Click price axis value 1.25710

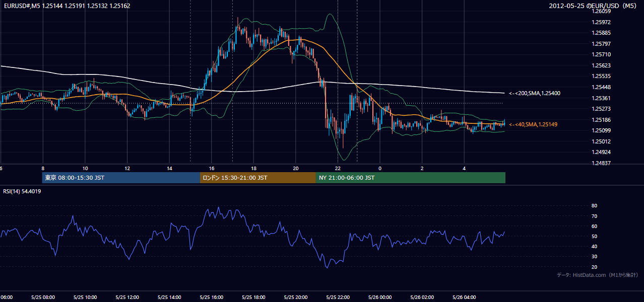pos(602,54)
